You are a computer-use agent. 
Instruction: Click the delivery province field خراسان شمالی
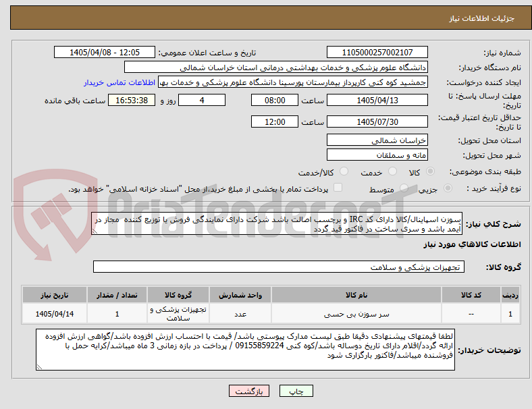(x=377, y=140)
